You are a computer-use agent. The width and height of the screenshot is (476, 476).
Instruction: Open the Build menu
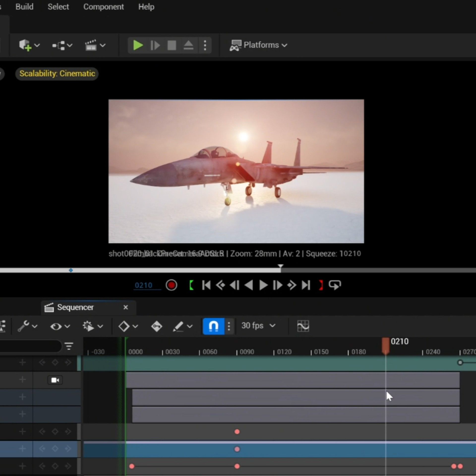(x=24, y=7)
